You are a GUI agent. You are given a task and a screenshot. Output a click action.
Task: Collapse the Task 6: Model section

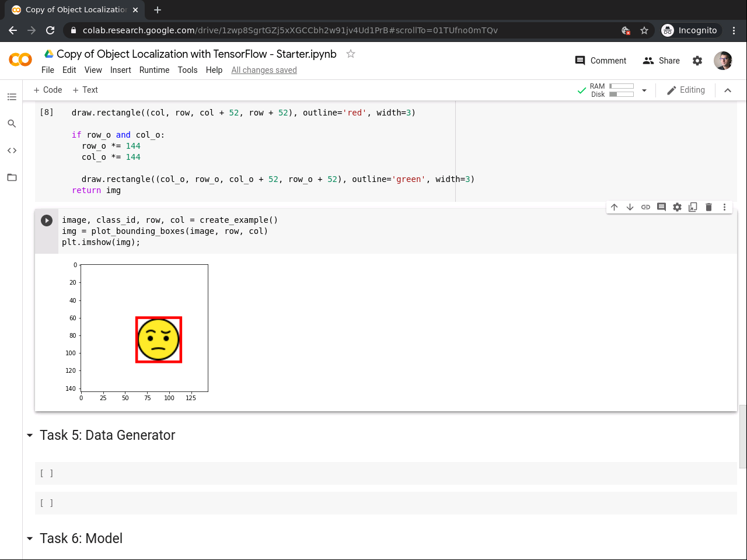click(30, 539)
